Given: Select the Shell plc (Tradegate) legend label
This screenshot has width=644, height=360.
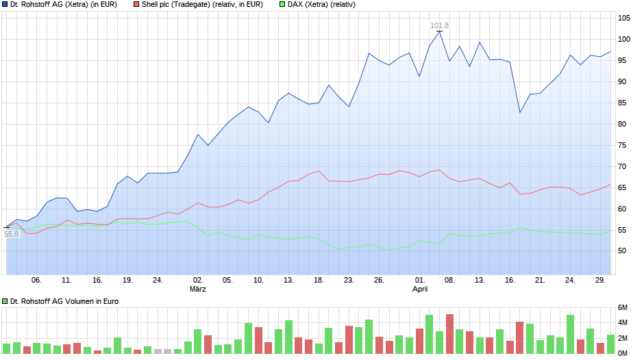Looking at the screenshot, I should click(202, 5).
